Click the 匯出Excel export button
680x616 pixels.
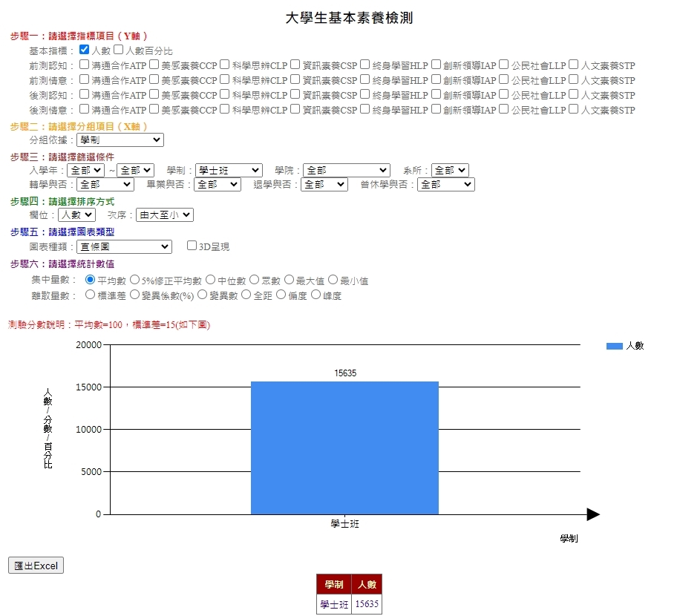click(x=35, y=565)
